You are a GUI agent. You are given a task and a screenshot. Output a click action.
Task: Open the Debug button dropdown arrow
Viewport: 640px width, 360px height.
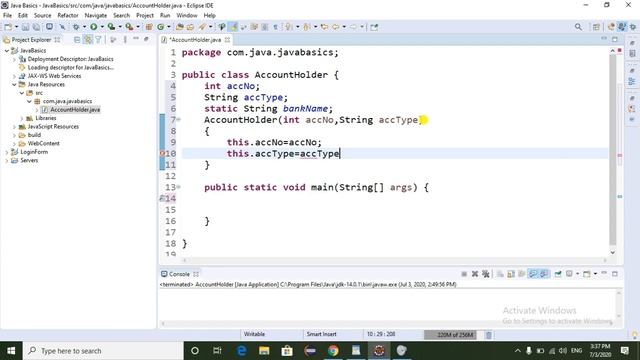[84, 27]
